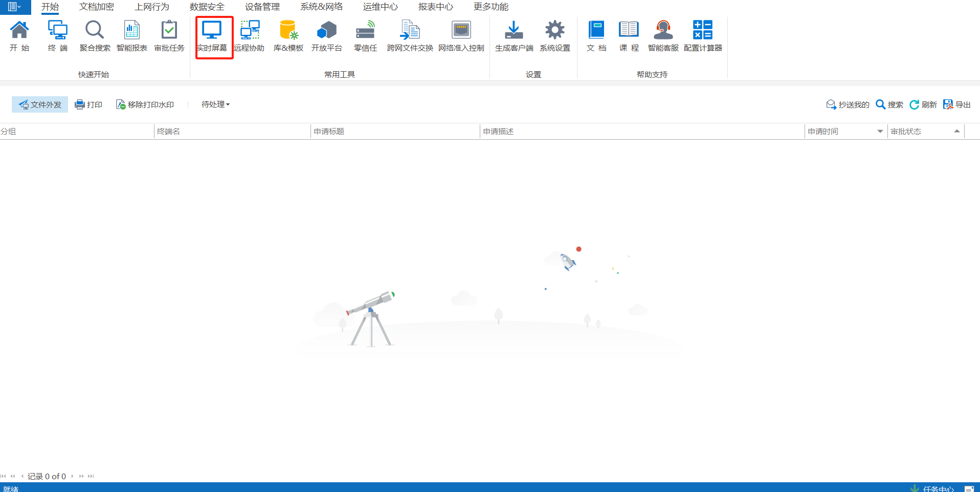The width and height of the screenshot is (980, 492).
Task: Click the 开始 home icon in the ribbon
Action: 19,36
